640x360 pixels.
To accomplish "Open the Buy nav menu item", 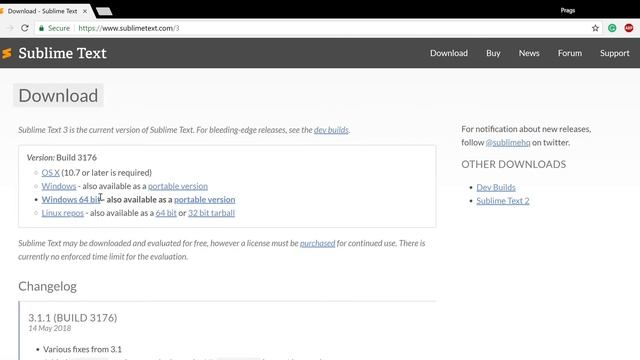I will click(x=493, y=53).
